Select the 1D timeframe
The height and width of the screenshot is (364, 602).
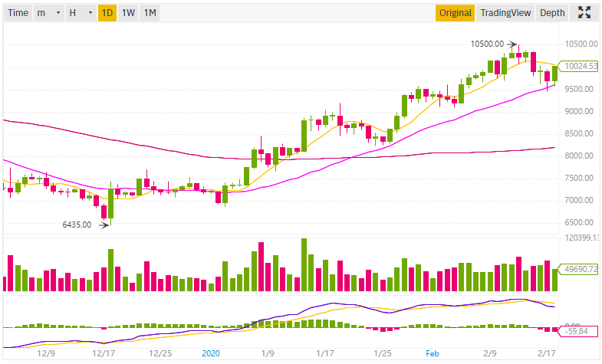[x=107, y=13]
